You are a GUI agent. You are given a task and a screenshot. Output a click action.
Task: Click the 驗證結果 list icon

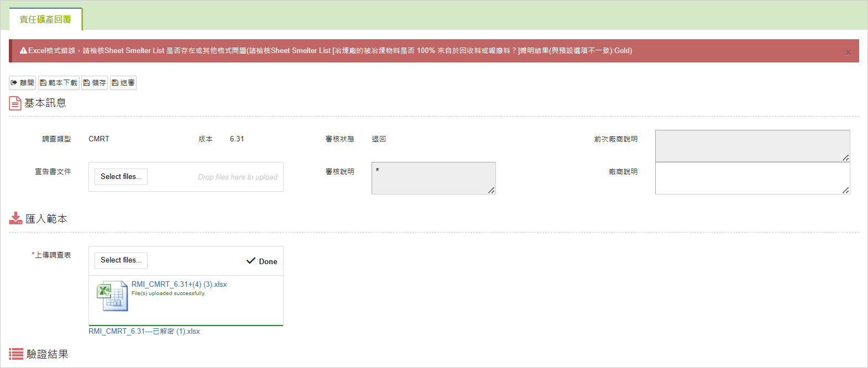tap(16, 354)
